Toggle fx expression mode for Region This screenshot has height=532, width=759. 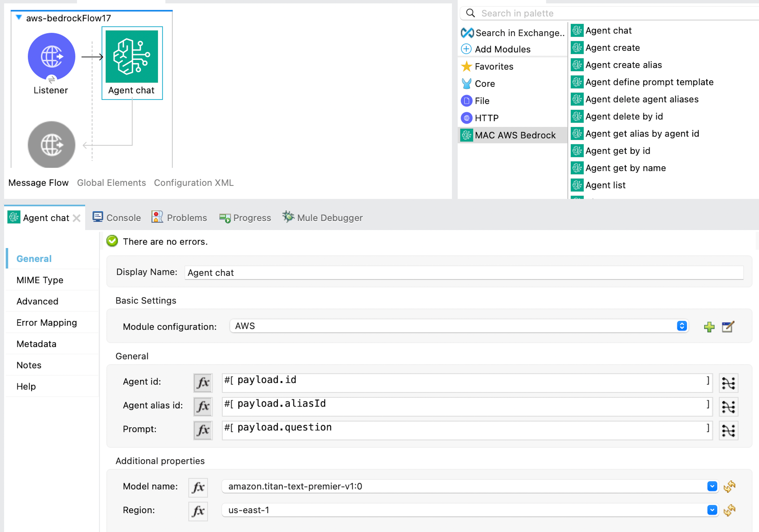click(198, 511)
